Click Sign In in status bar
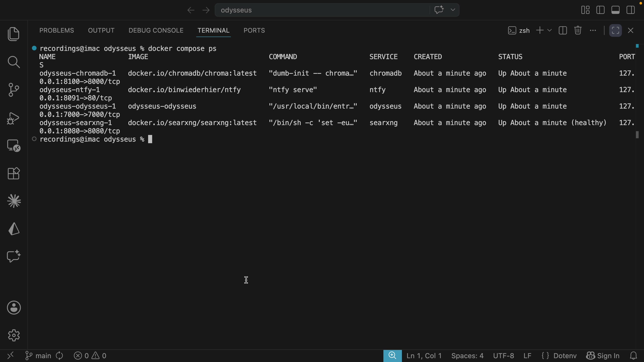The height and width of the screenshot is (362, 644). [x=603, y=356]
